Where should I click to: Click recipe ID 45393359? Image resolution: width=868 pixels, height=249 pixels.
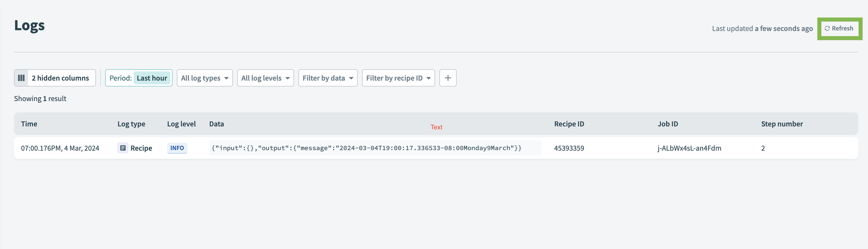569,148
